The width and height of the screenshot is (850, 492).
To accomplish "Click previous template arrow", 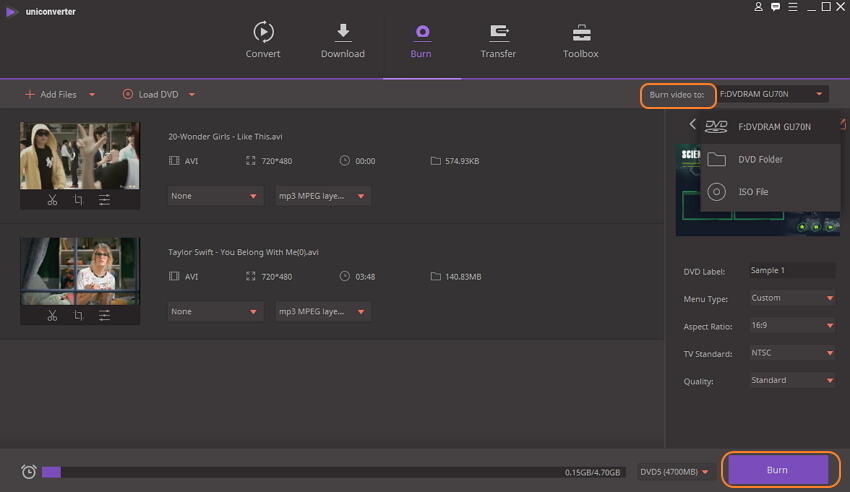I will point(692,124).
